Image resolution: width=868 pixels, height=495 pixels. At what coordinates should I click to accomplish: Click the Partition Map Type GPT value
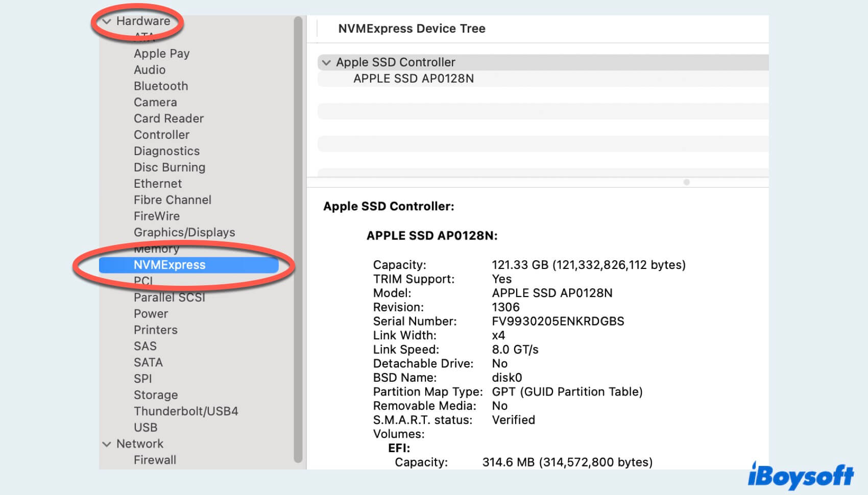tap(567, 392)
